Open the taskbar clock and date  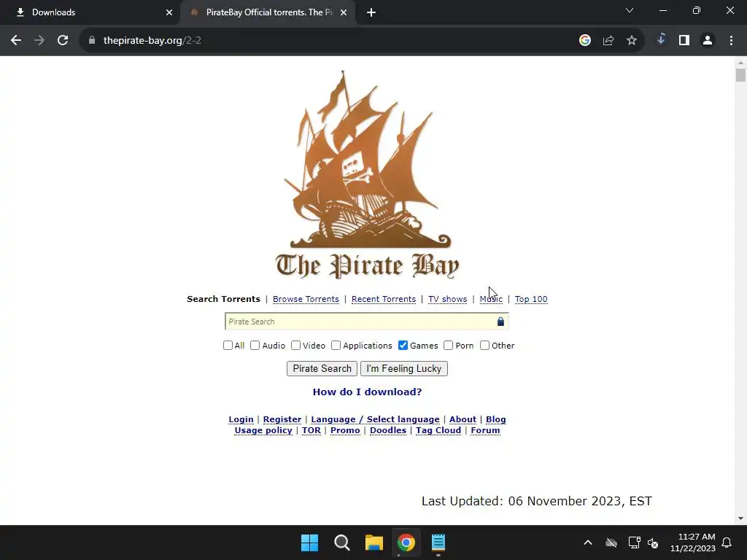pyautogui.click(x=693, y=542)
